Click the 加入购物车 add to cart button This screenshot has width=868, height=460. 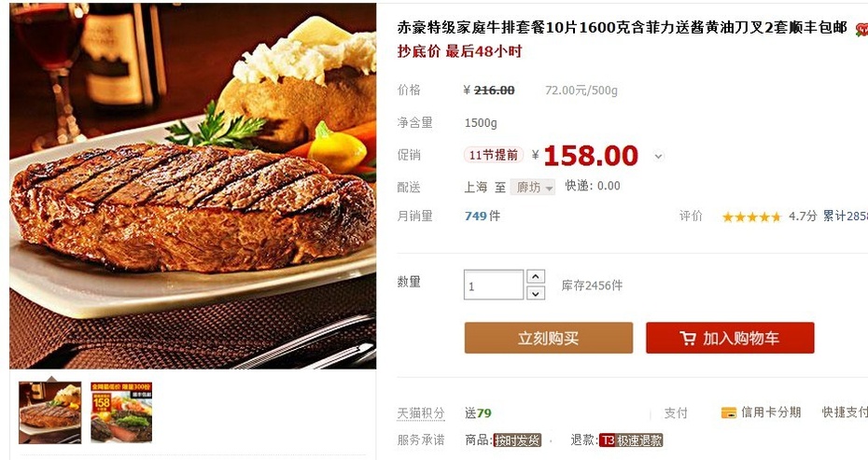(x=730, y=338)
